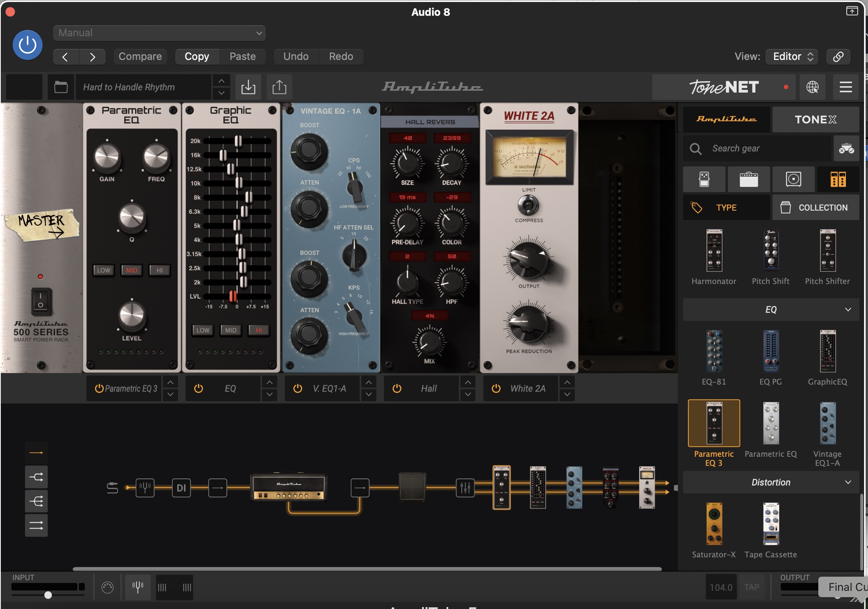The image size is (868, 609).
Task: Open the ToneNET globe icon
Action: pyautogui.click(x=812, y=87)
